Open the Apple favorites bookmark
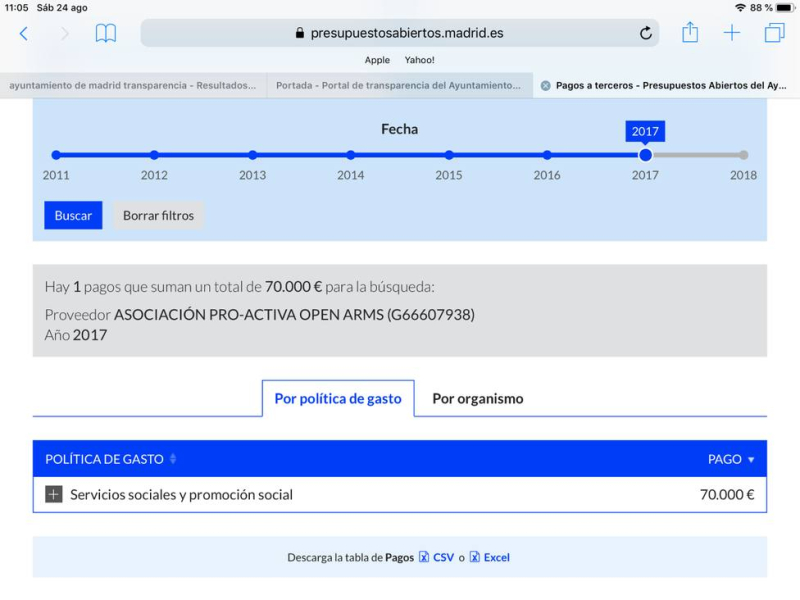 pyautogui.click(x=377, y=60)
